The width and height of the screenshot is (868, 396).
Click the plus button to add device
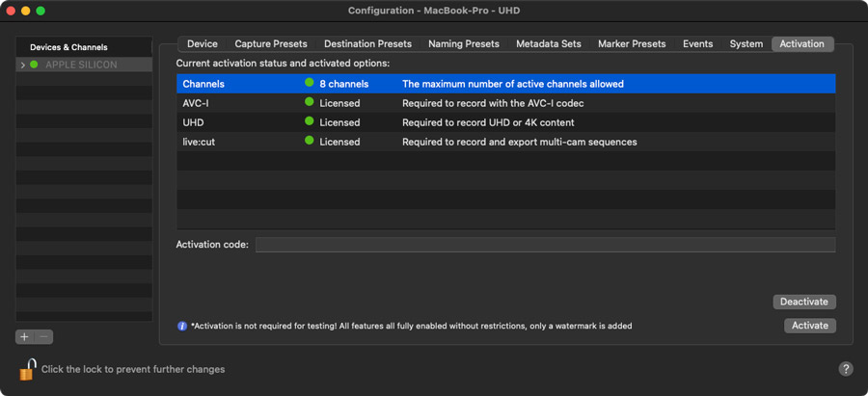[25, 337]
